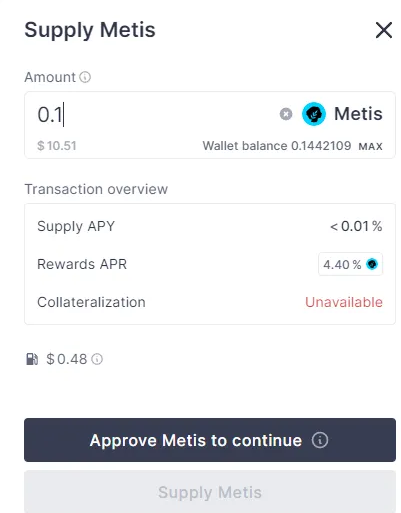
Task: Approve Metis to continue
Action: point(210,440)
